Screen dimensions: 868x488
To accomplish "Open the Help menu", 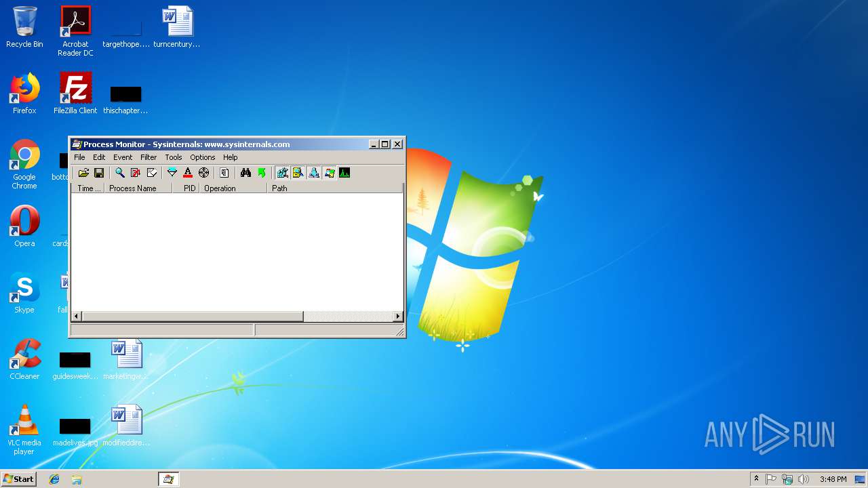I will coord(231,157).
